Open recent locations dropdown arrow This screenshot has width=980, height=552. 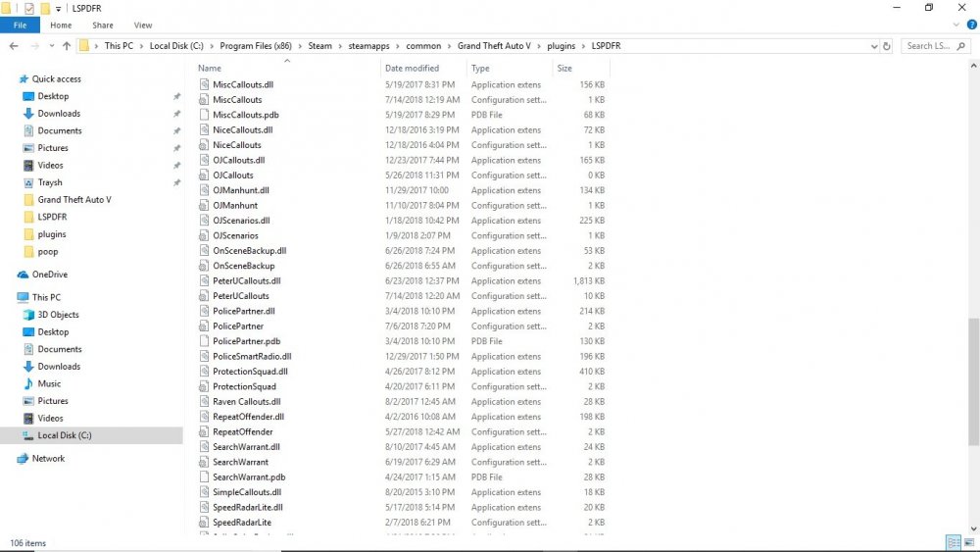click(x=51, y=46)
